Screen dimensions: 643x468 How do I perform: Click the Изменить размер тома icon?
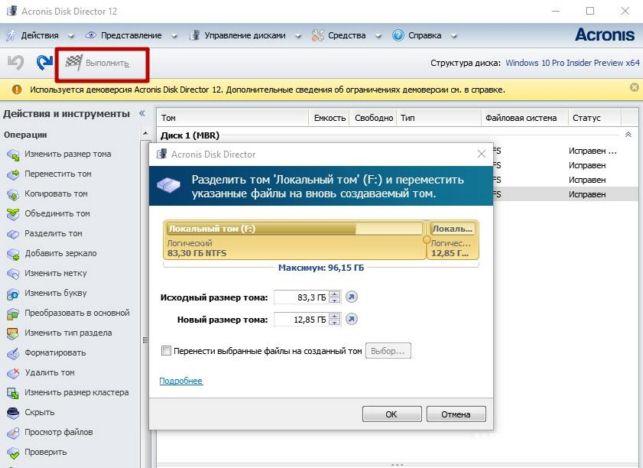13,155
